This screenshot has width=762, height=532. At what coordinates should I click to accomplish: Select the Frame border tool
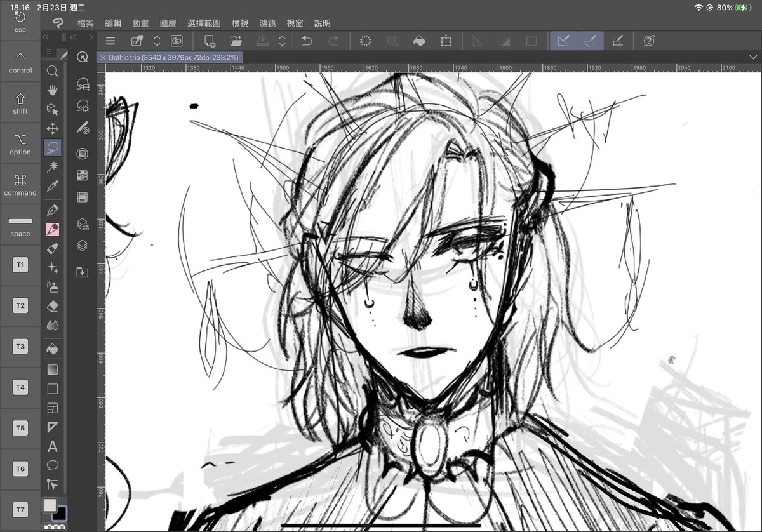pyautogui.click(x=53, y=408)
